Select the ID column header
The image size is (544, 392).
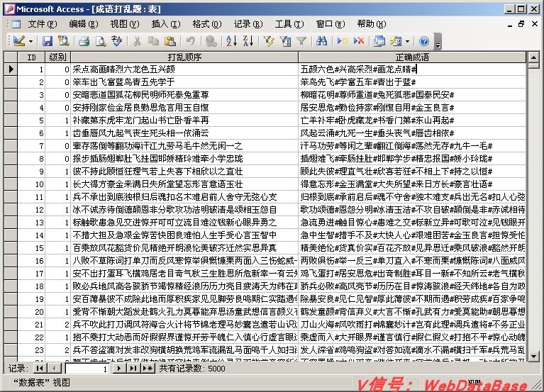click(x=31, y=57)
